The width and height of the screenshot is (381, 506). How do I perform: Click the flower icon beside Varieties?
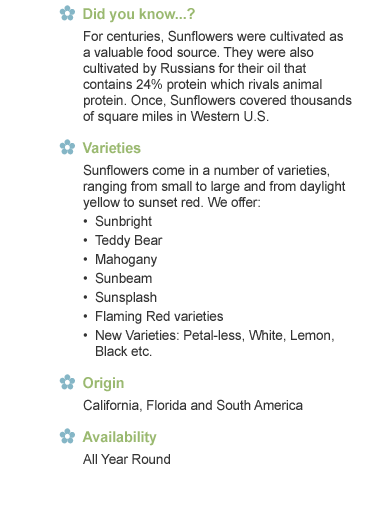67,147
